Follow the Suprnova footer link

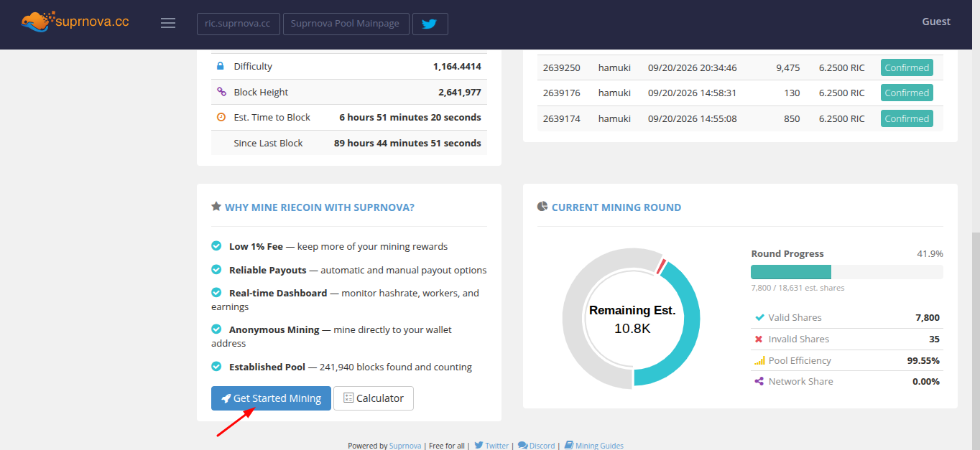point(406,446)
